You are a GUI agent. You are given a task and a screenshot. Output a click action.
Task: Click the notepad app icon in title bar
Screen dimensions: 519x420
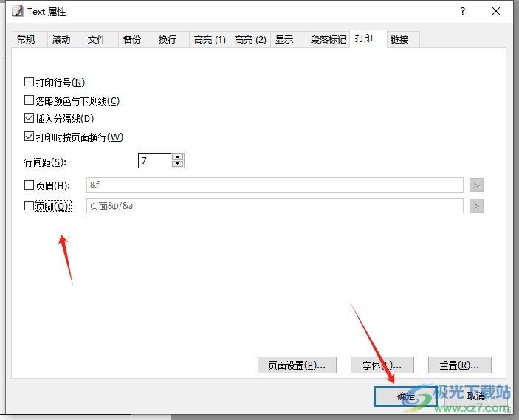[18, 11]
